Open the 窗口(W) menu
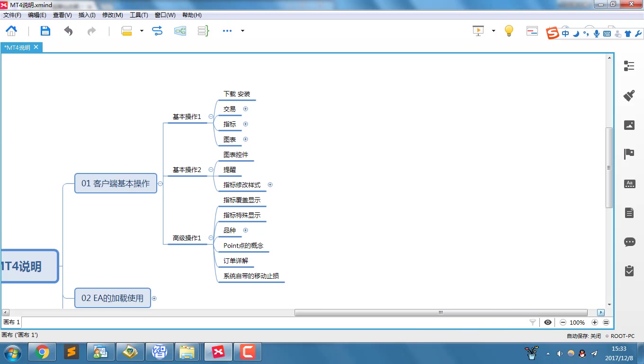Viewport: 644px width, 364px height. pyautogui.click(x=165, y=15)
